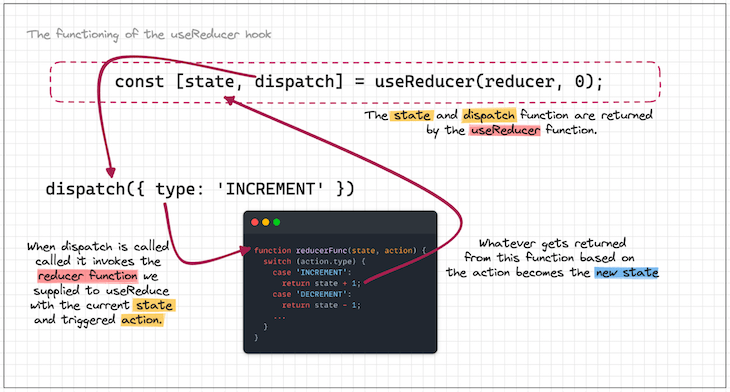
Task: Click the arrowhead pointing at dispatch call
Action: (111, 172)
